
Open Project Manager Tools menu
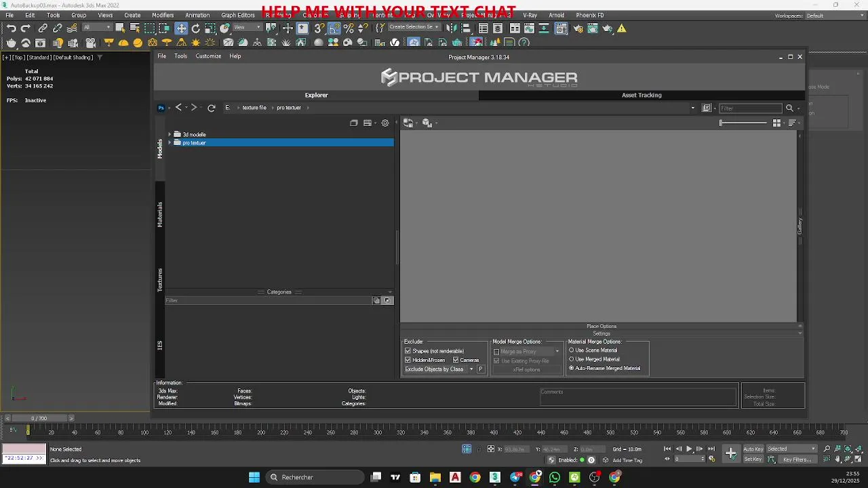[180, 56]
